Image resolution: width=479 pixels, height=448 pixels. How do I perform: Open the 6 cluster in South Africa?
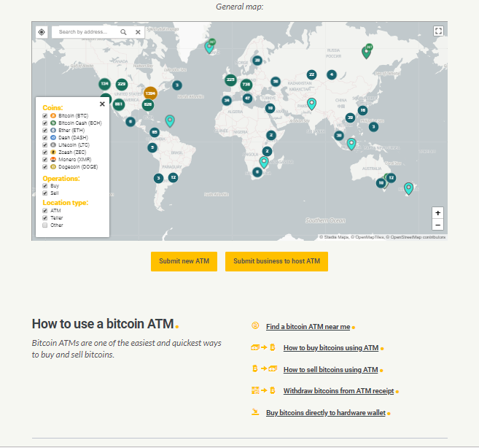[257, 172]
